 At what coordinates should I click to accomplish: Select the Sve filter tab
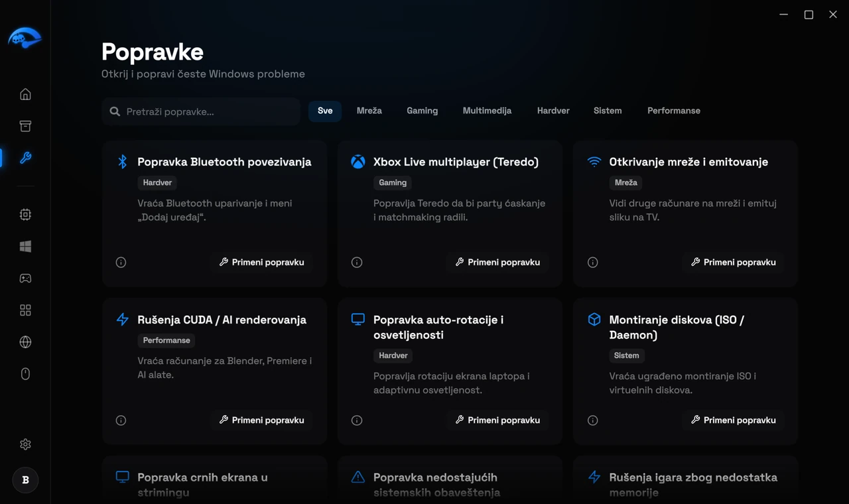(325, 111)
